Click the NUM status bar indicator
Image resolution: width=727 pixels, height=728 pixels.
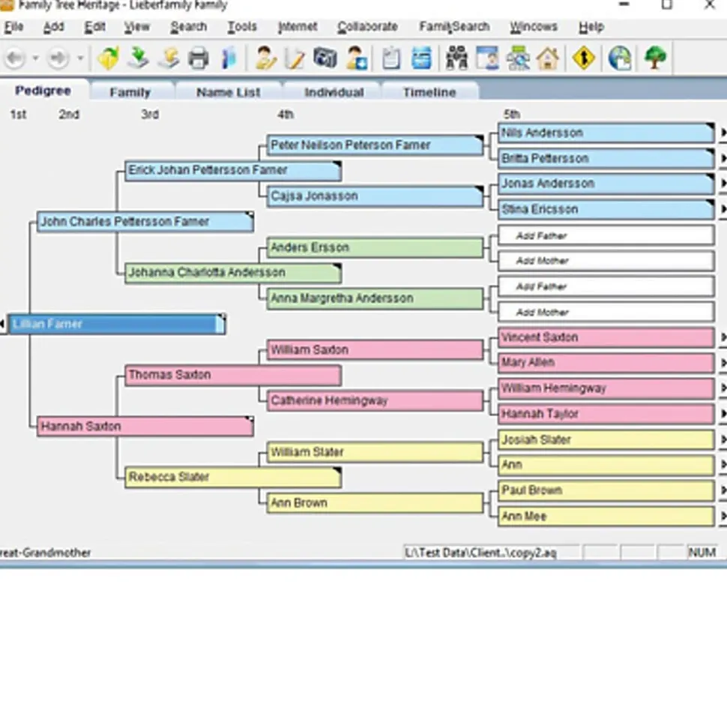point(702,553)
